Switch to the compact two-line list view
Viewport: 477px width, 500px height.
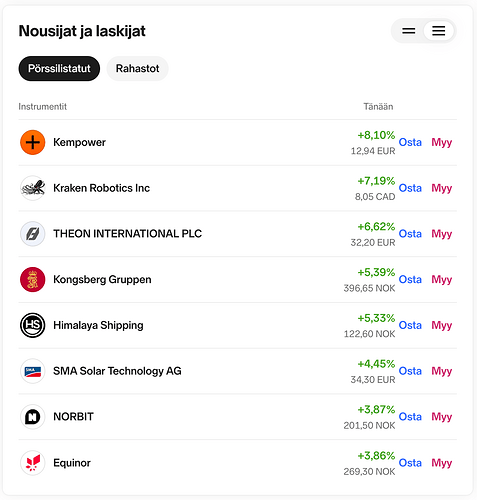pyautogui.click(x=409, y=31)
